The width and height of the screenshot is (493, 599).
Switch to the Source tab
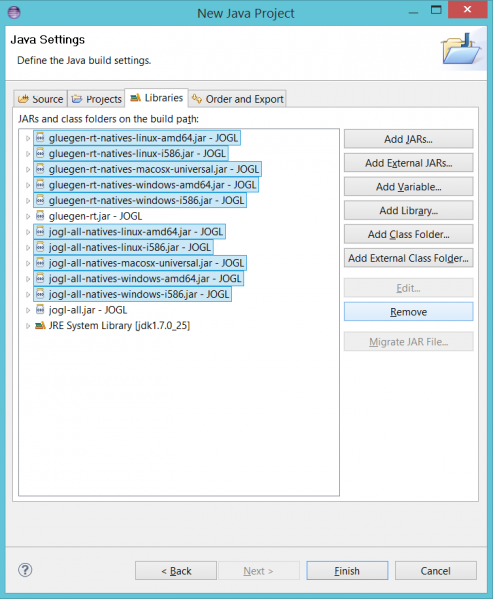pos(40,99)
